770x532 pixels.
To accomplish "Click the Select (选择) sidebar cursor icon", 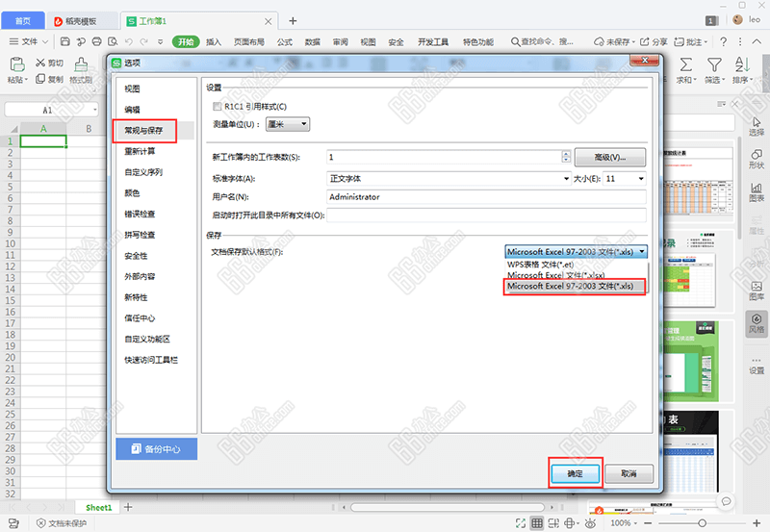I will (x=757, y=122).
